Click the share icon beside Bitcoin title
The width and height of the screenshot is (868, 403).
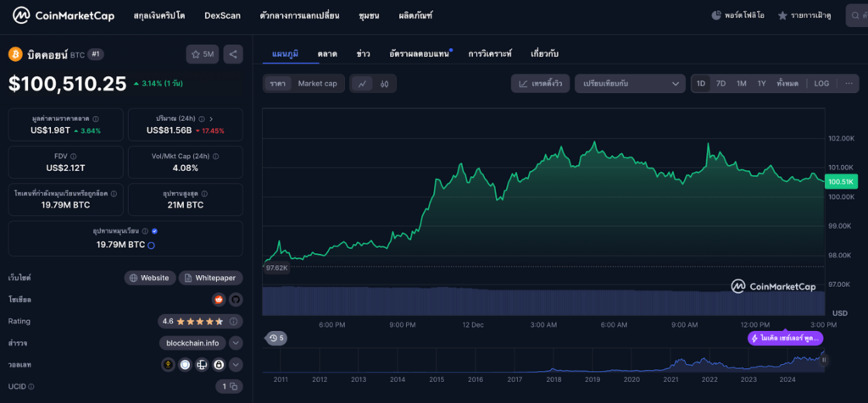click(x=234, y=54)
